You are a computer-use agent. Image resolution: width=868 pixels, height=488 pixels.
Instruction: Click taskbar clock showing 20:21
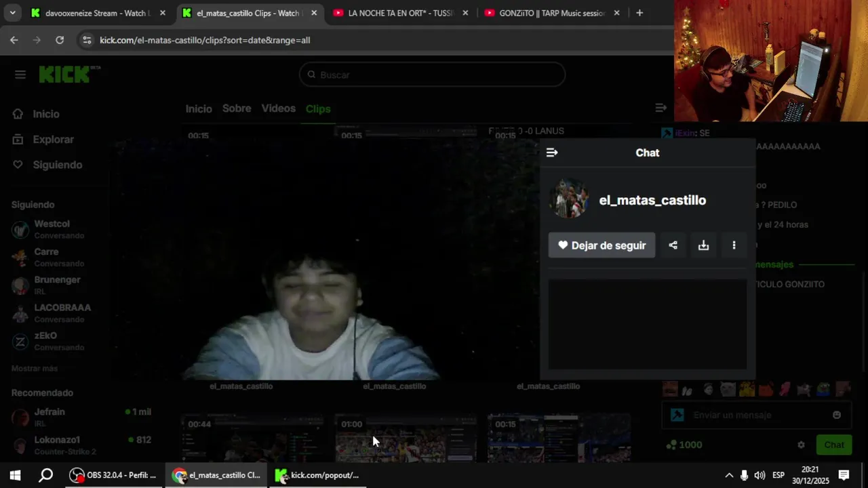click(810, 475)
